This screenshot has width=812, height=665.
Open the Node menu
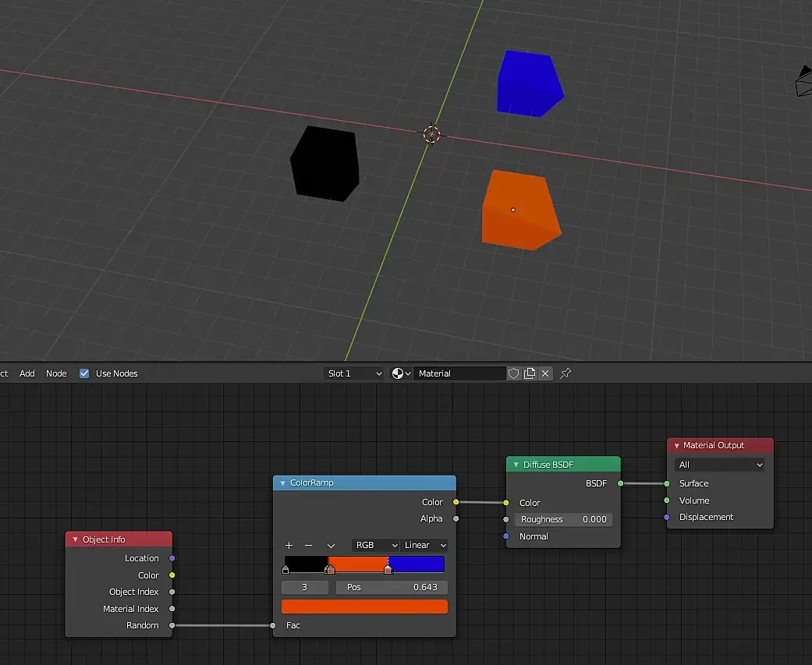coord(56,373)
